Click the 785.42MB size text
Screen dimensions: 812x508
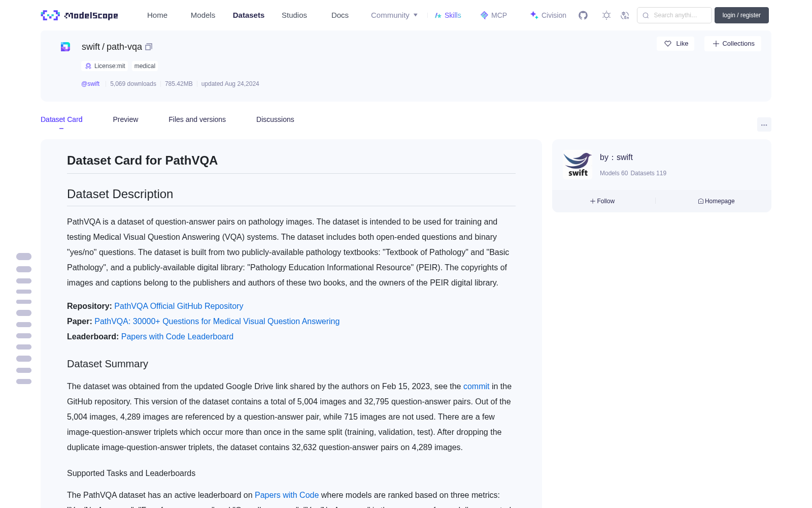179,84
